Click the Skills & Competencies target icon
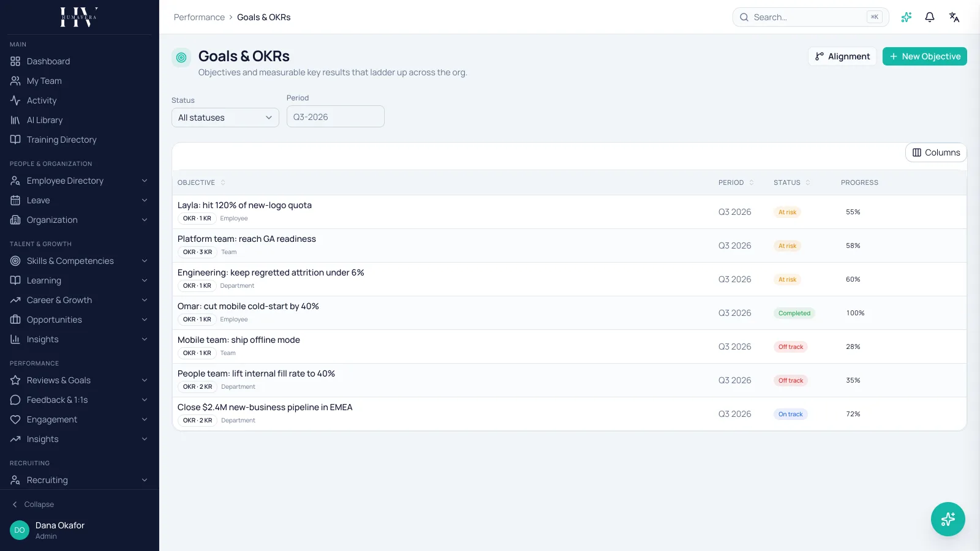The width and height of the screenshot is (980, 551). click(15, 261)
